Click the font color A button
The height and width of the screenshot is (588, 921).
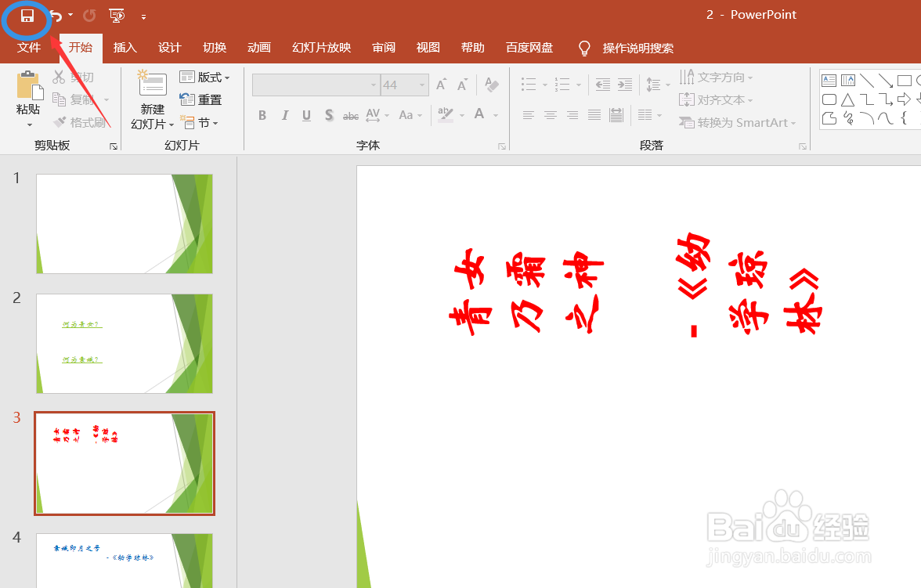tap(479, 114)
